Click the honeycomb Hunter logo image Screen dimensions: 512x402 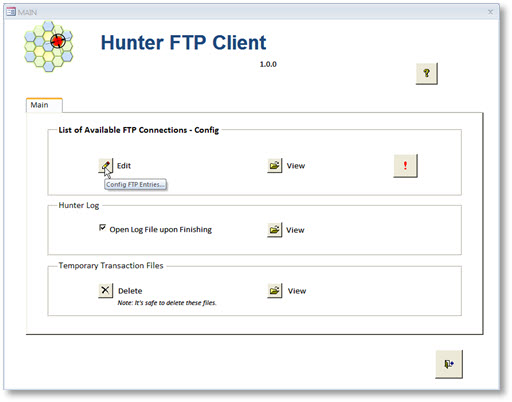click(48, 46)
